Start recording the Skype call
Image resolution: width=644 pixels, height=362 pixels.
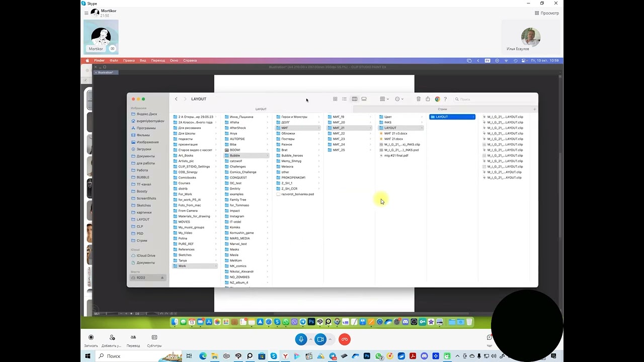91,340
